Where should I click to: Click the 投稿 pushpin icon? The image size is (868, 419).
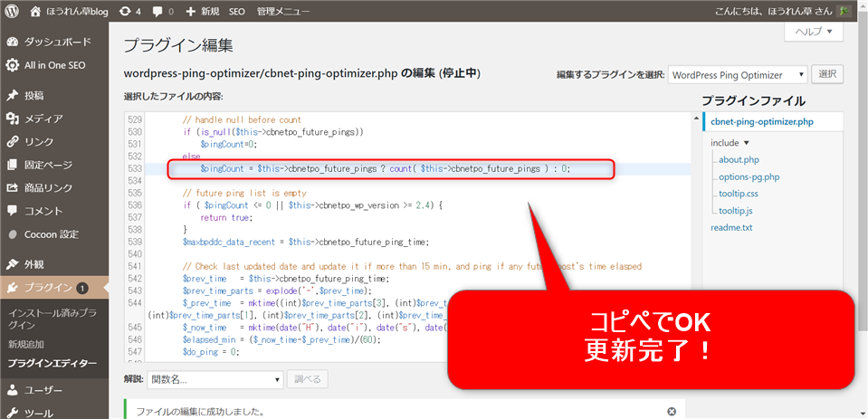coord(13,96)
